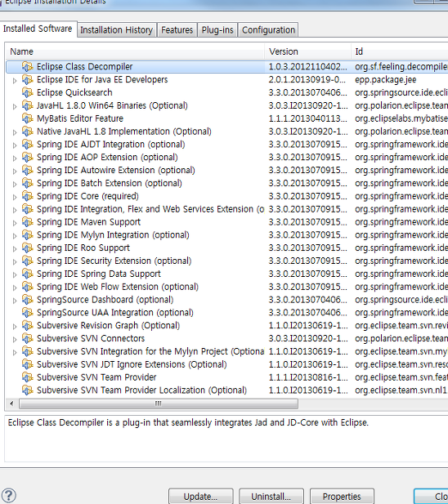Screen dimensions: 448x504
Task: Expand Subversive SVN Connectors node
Action: [x=15, y=340]
